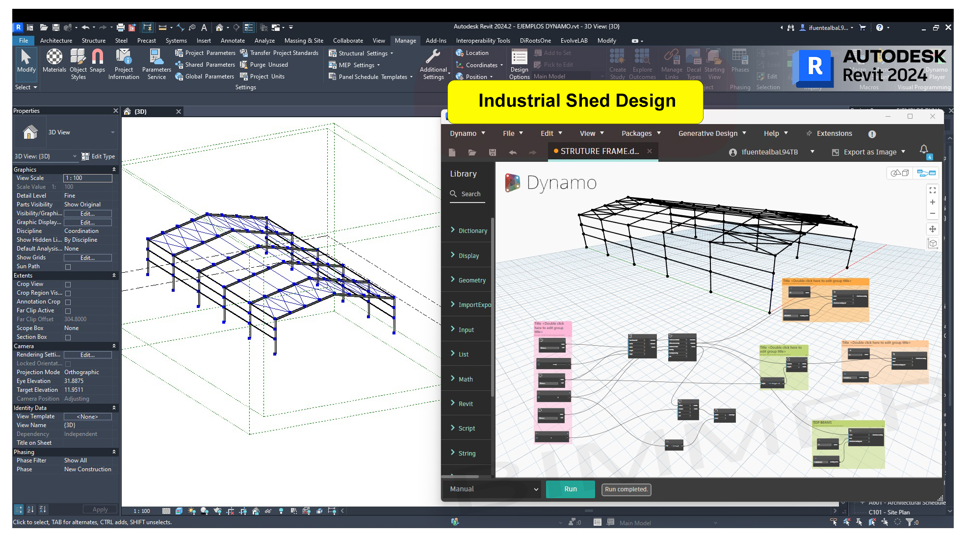Enable the Section Box checkbox
Screen dimensions: 966x560
(68, 337)
